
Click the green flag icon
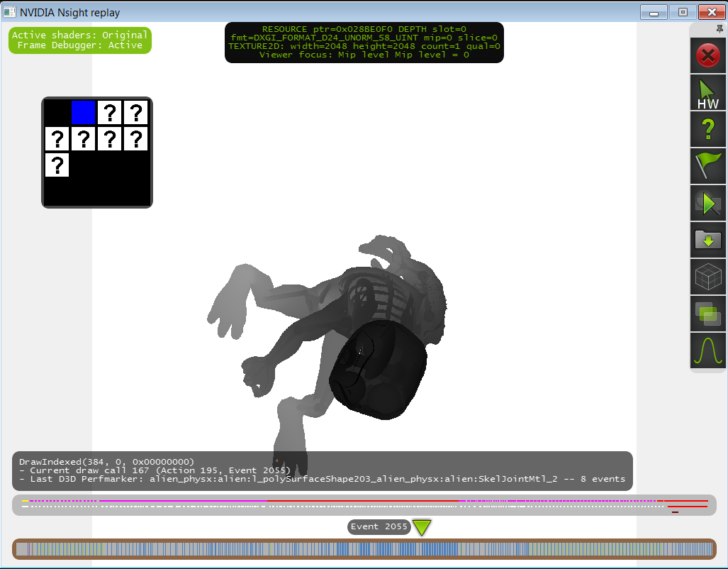[707, 167]
